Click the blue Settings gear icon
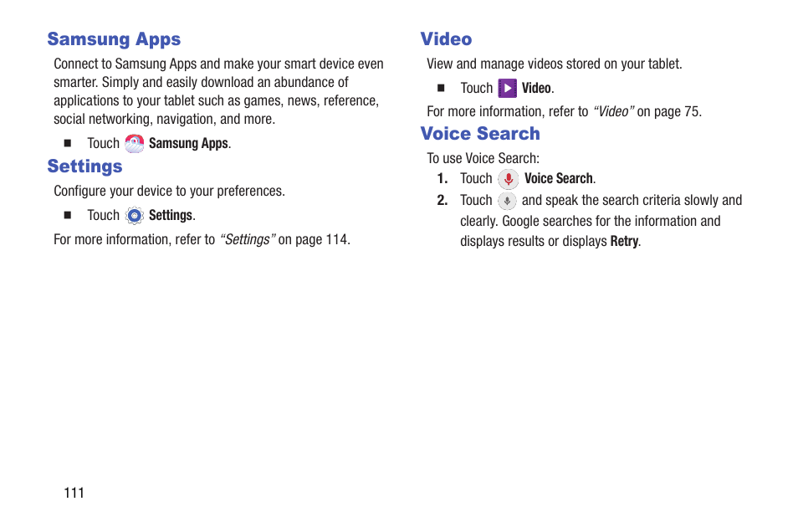Screen dimensions: 798x532 click(x=135, y=216)
